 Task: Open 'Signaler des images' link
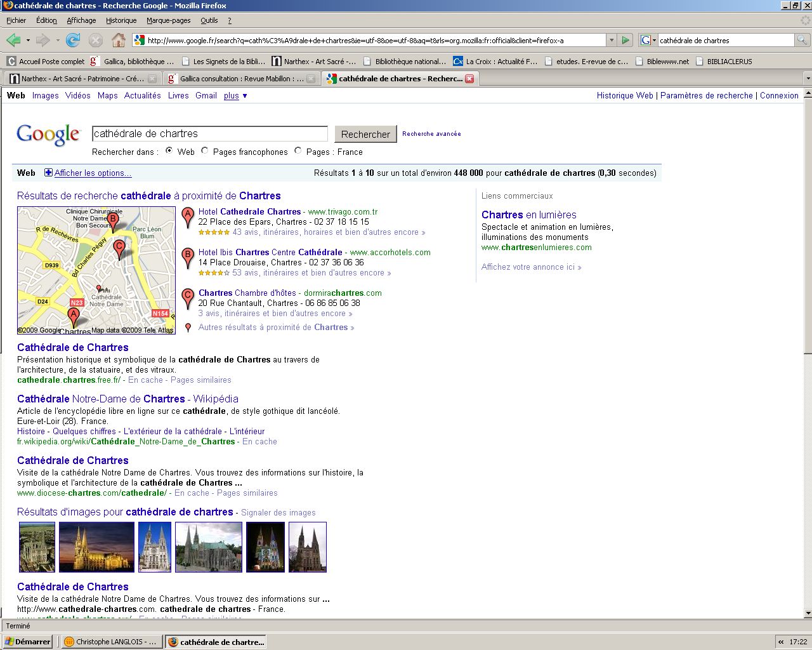point(278,513)
